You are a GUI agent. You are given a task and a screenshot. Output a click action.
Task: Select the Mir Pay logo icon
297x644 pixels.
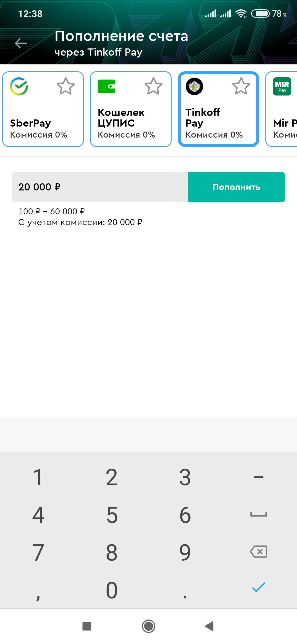[282, 86]
